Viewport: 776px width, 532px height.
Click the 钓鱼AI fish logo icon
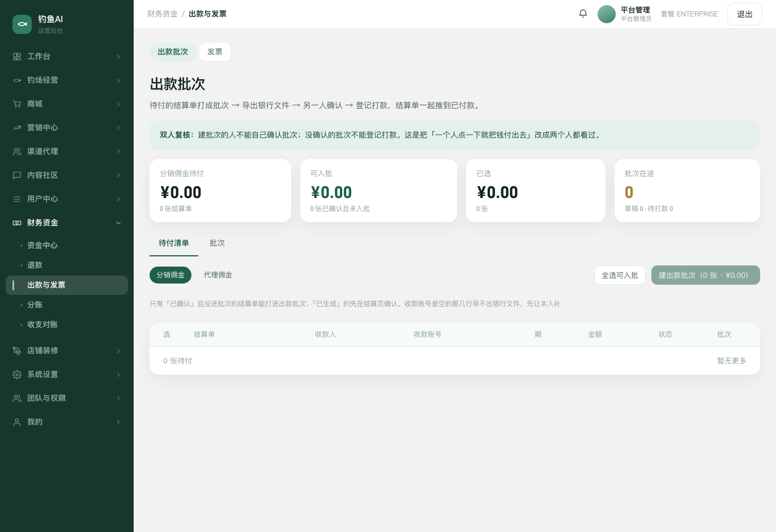(22, 24)
